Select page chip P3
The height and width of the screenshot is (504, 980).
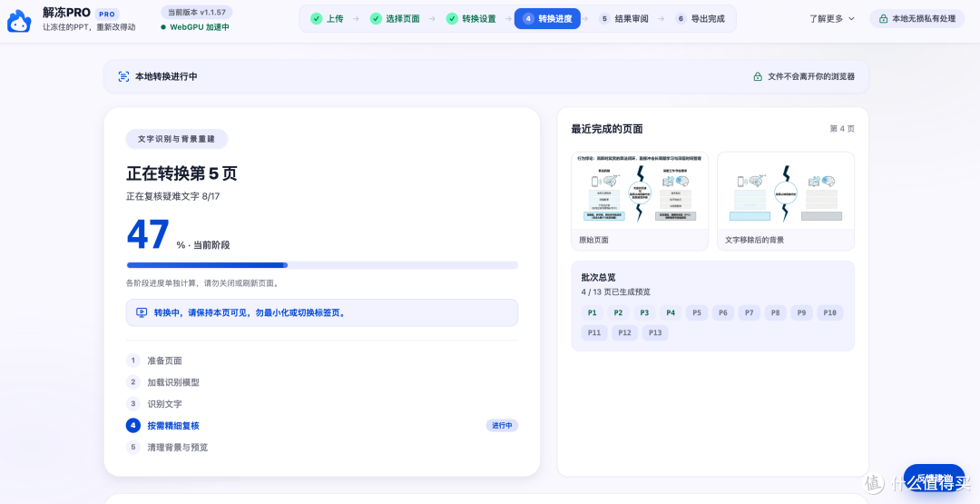pos(644,312)
